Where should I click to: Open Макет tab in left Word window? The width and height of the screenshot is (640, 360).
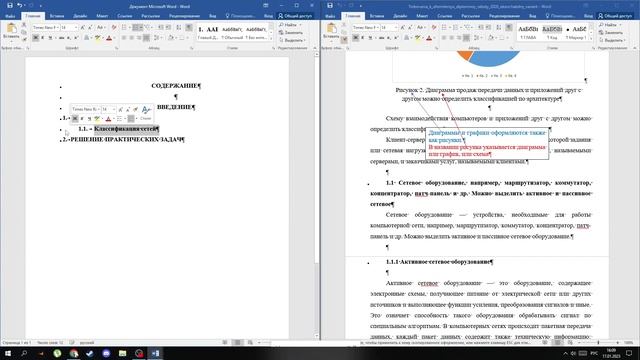tap(102, 16)
